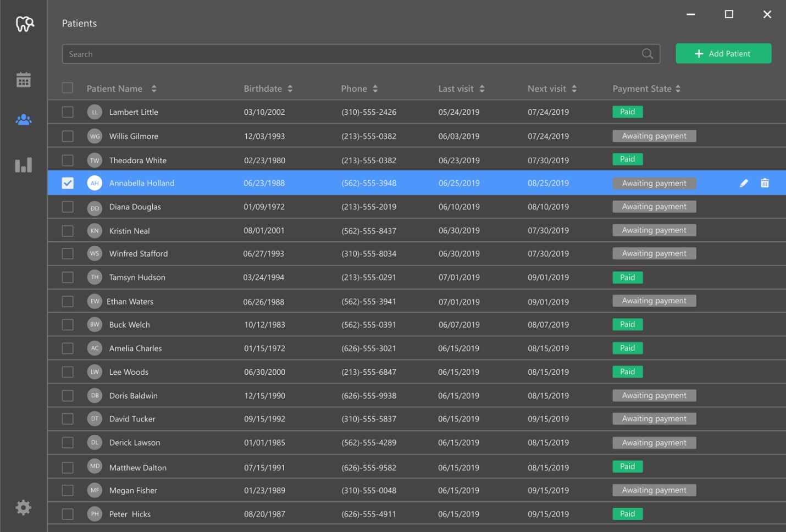This screenshot has width=786, height=532.
Task: Sort by Birthdate column arrows
Action: (290, 88)
